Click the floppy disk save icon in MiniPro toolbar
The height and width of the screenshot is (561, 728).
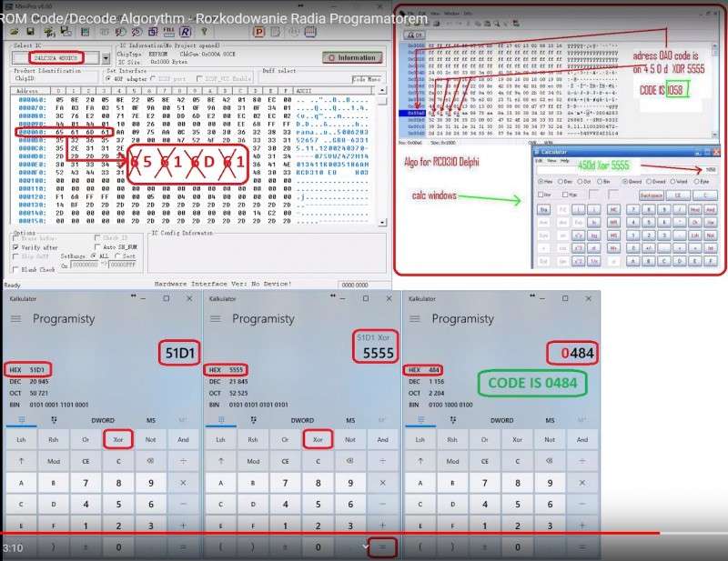[x=30, y=32]
